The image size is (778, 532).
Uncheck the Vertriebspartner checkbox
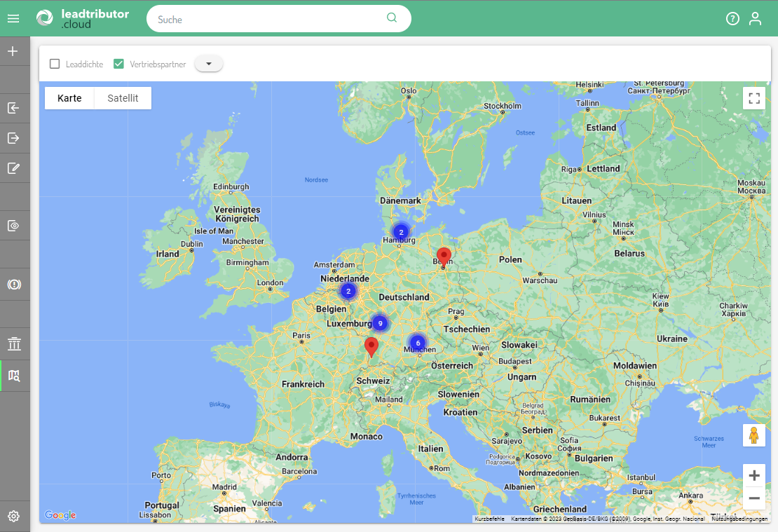coord(119,64)
